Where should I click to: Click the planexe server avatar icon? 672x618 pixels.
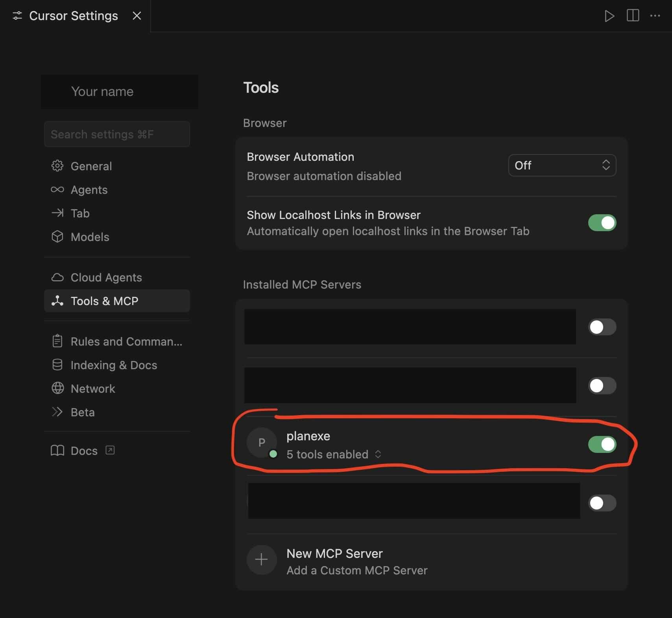coord(262,443)
